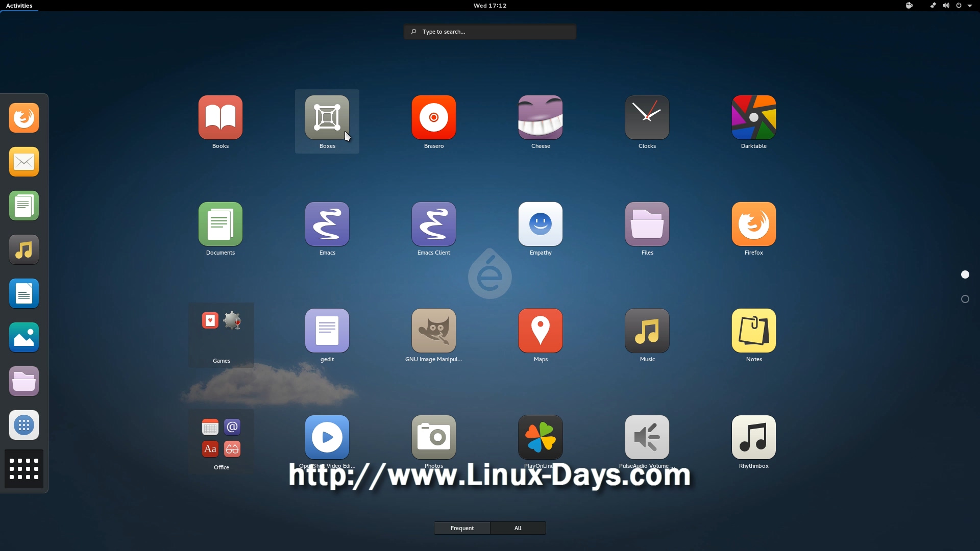Viewport: 980px width, 551px height.
Task: Go to second app page indicator
Action: pos(965,299)
